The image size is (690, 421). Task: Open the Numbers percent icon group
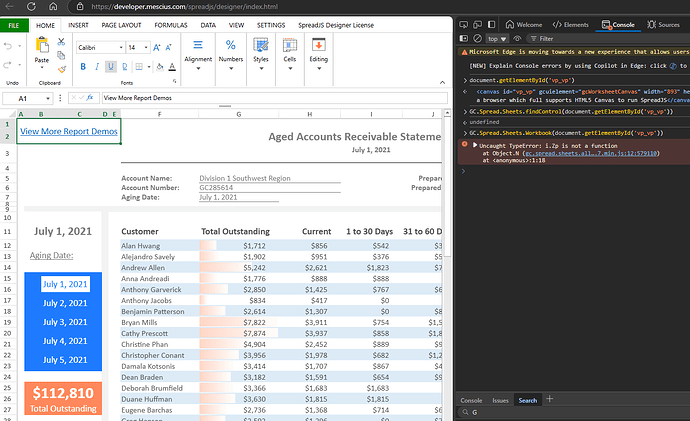231,45
